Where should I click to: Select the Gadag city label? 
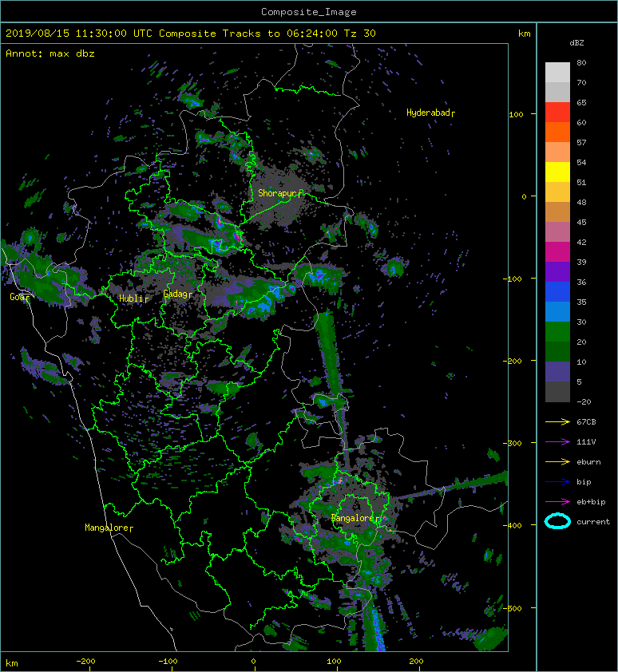[176, 294]
